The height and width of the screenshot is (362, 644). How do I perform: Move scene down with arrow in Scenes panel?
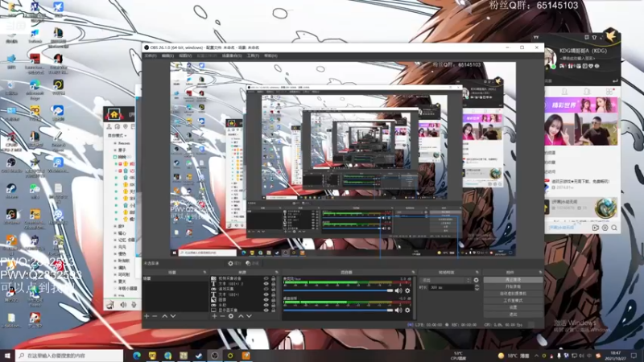click(x=173, y=316)
